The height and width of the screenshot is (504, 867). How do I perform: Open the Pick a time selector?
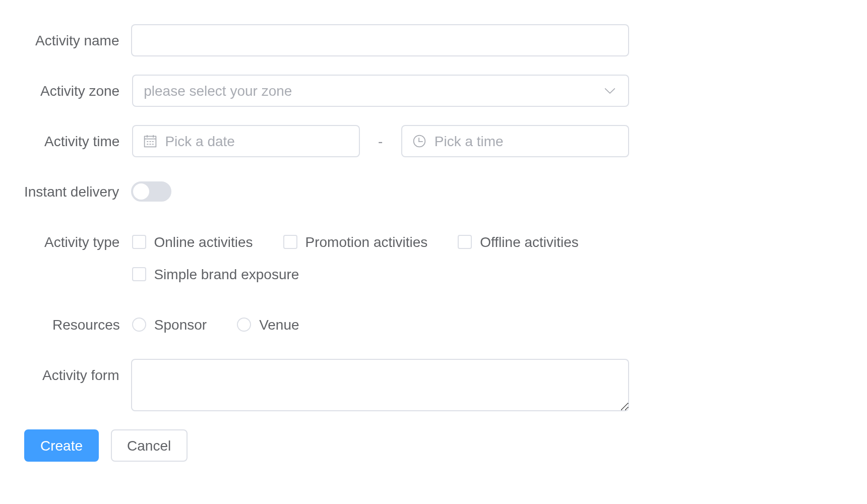point(515,141)
